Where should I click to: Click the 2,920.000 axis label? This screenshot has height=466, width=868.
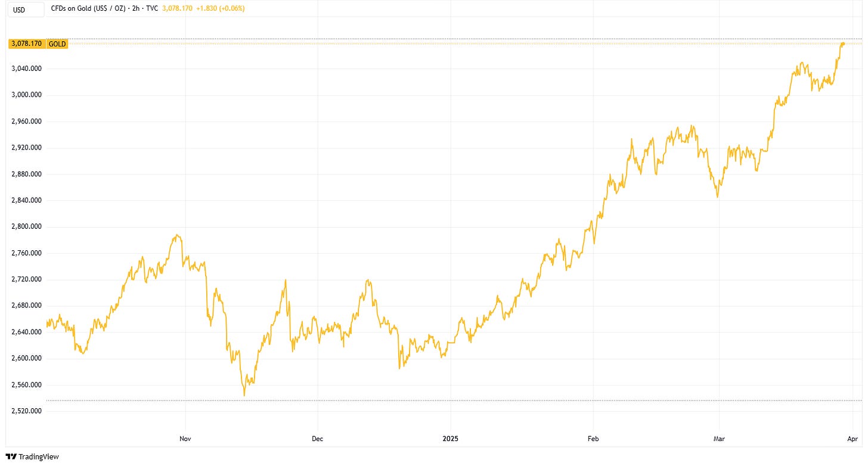coord(26,147)
